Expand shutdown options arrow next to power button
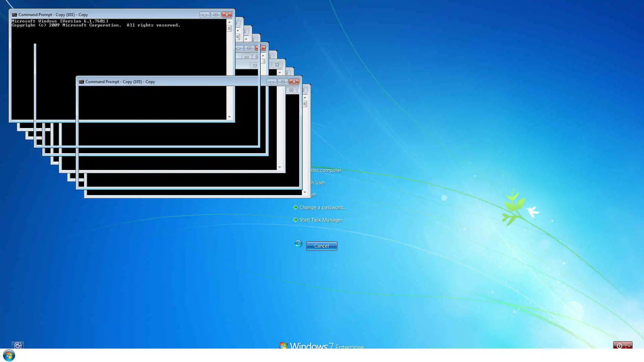 (629, 345)
